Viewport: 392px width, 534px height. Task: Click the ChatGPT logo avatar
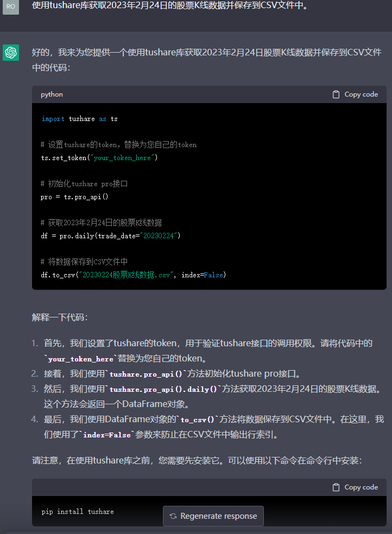tap(10, 53)
